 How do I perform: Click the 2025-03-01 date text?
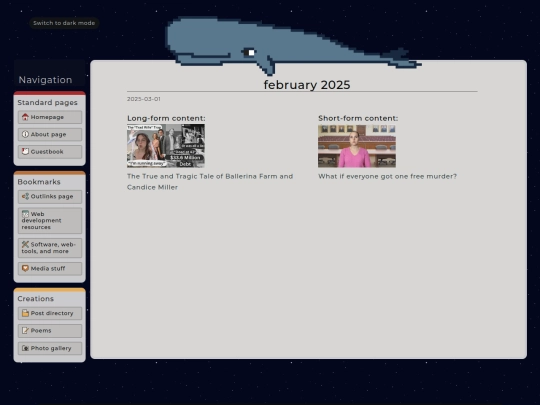(x=144, y=99)
